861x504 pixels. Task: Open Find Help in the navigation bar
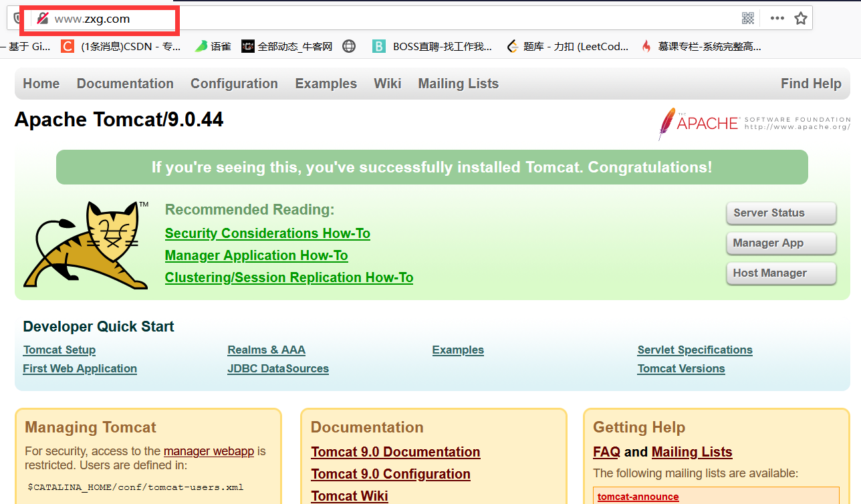point(811,84)
